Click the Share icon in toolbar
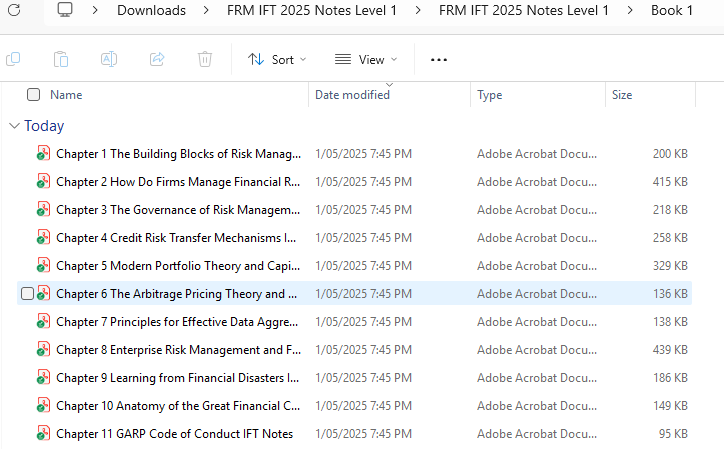This screenshot has height=449, width=724. [x=157, y=59]
